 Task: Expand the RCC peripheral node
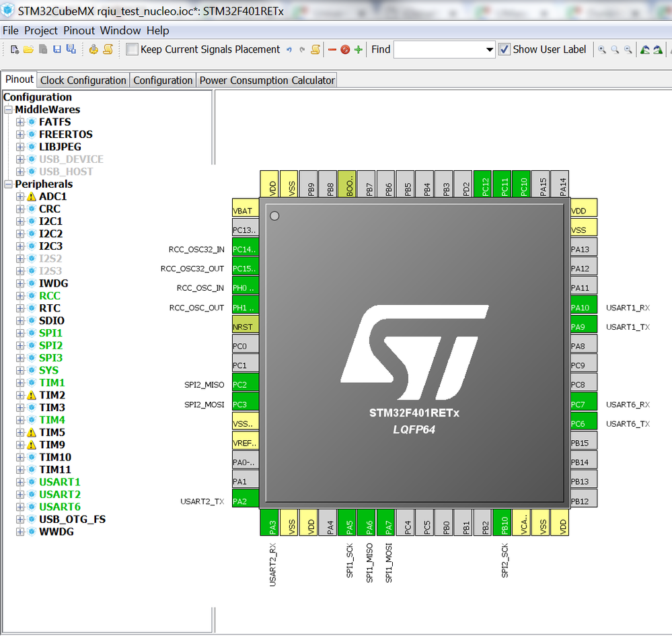click(x=20, y=296)
